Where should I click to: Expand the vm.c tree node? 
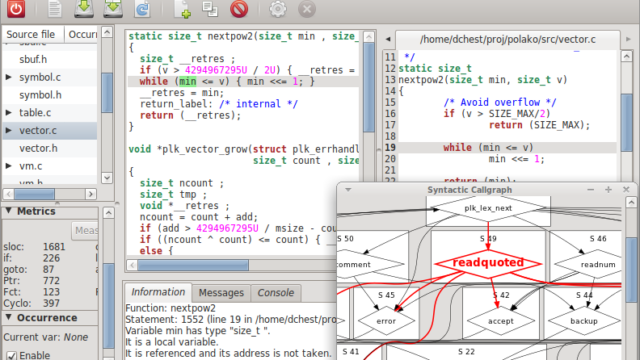click(9, 166)
